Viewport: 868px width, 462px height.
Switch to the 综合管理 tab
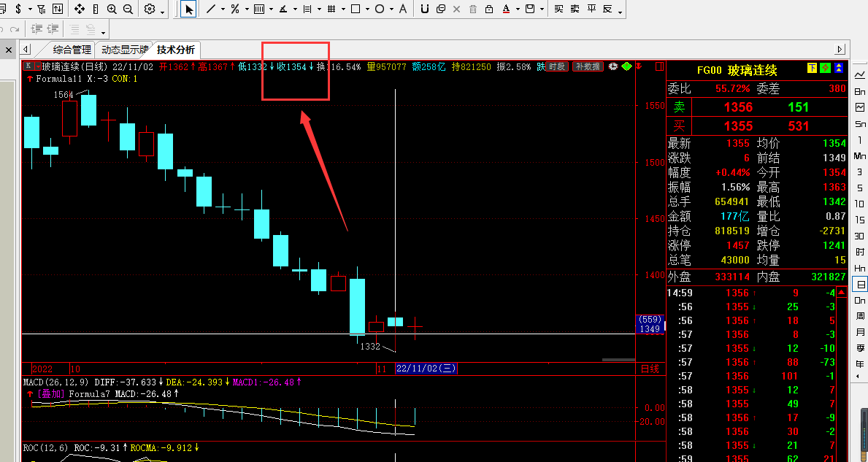72,50
